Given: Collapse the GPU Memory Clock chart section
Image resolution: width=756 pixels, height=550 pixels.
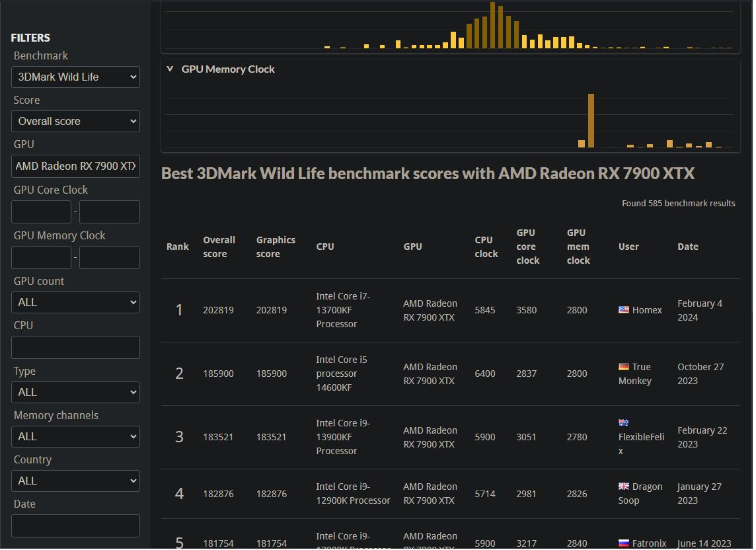Looking at the screenshot, I should pyautogui.click(x=170, y=69).
